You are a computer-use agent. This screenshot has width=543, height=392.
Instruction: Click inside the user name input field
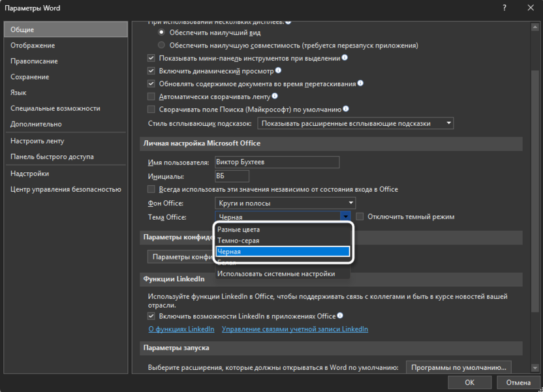(x=274, y=162)
